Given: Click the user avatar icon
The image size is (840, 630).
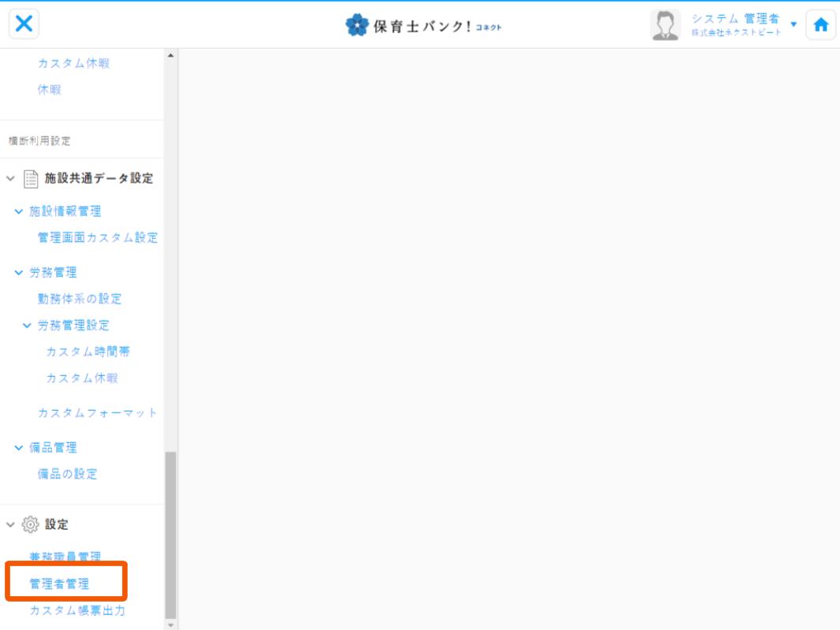Looking at the screenshot, I should (665, 25).
